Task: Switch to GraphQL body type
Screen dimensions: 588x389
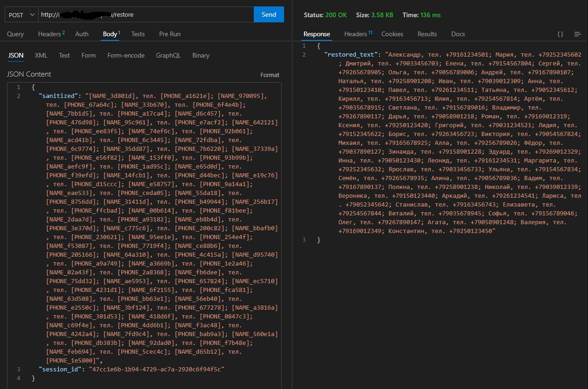Action: click(168, 56)
